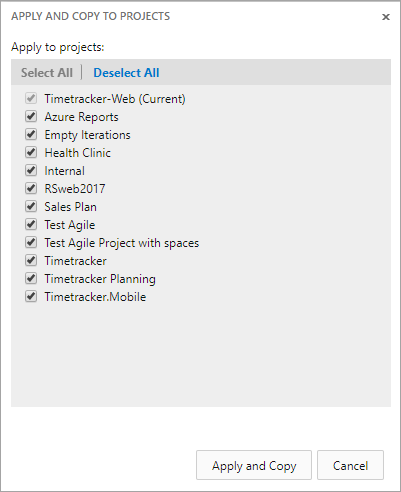The width and height of the screenshot is (401, 492).
Task: Toggle the RSweb2017 checkbox
Action: [x=31, y=188]
